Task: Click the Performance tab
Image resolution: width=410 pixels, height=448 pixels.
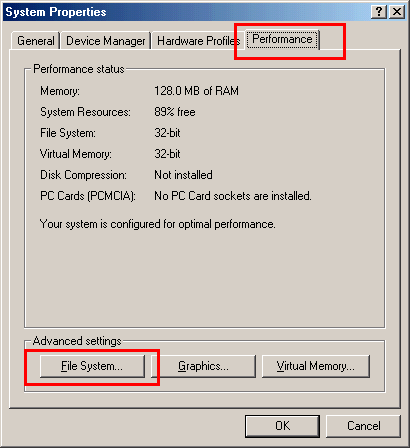Action: [x=282, y=39]
